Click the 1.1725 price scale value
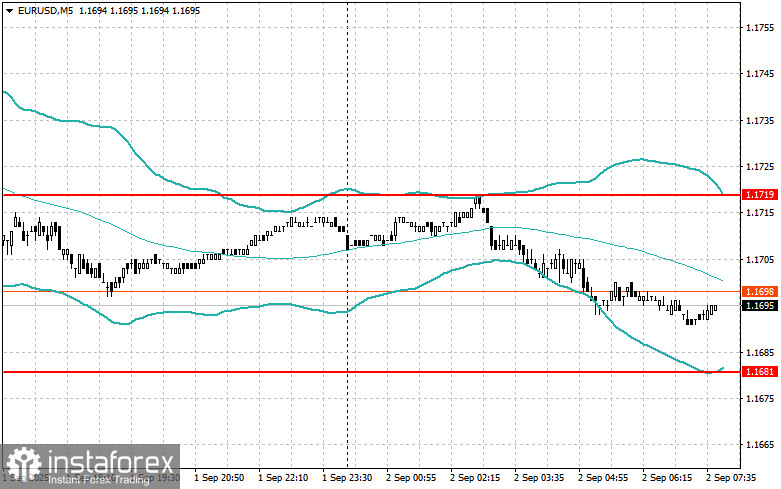This screenshot has height=489, width=781. click(x=760, y=167)
